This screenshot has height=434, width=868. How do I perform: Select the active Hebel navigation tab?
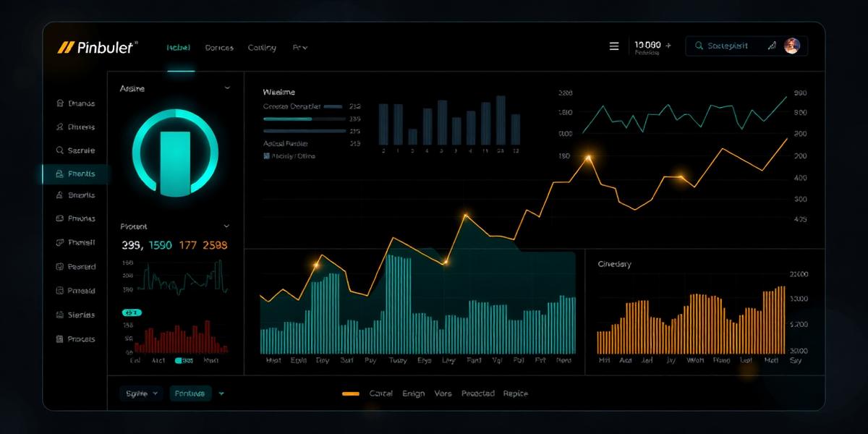pyautogui.click(x=177, y=47)
